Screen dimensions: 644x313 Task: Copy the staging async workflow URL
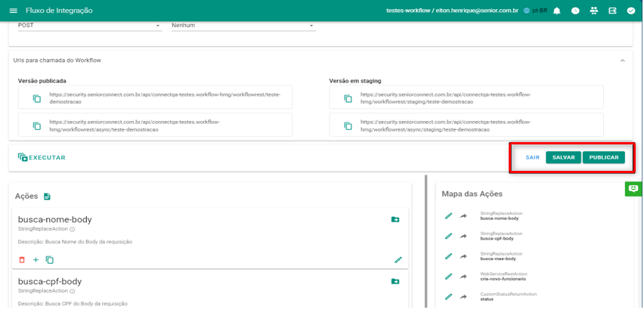click(x=348, y=126)
